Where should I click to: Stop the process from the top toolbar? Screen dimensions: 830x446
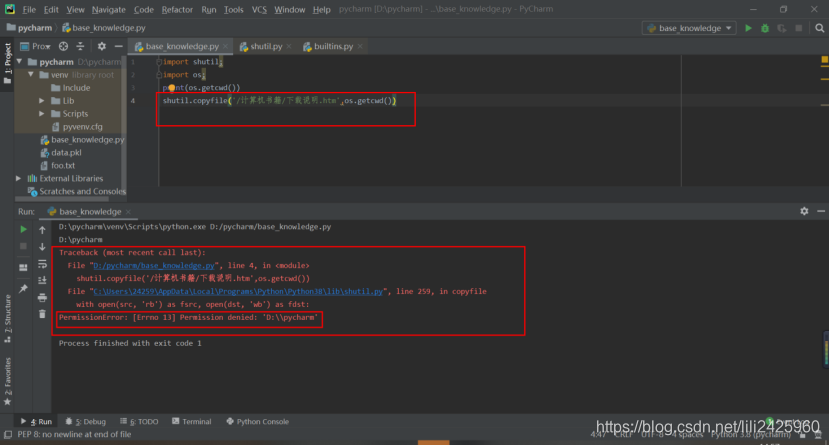point(799,28)
